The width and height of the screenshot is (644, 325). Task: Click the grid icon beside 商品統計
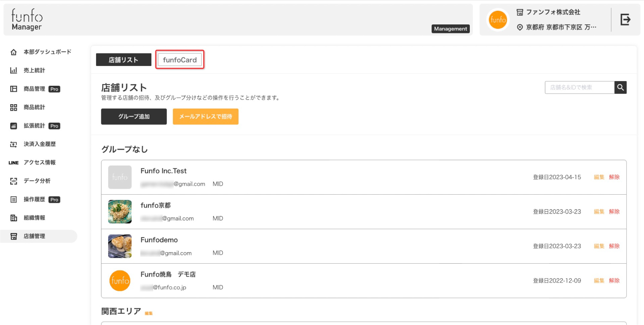[14, 107]
